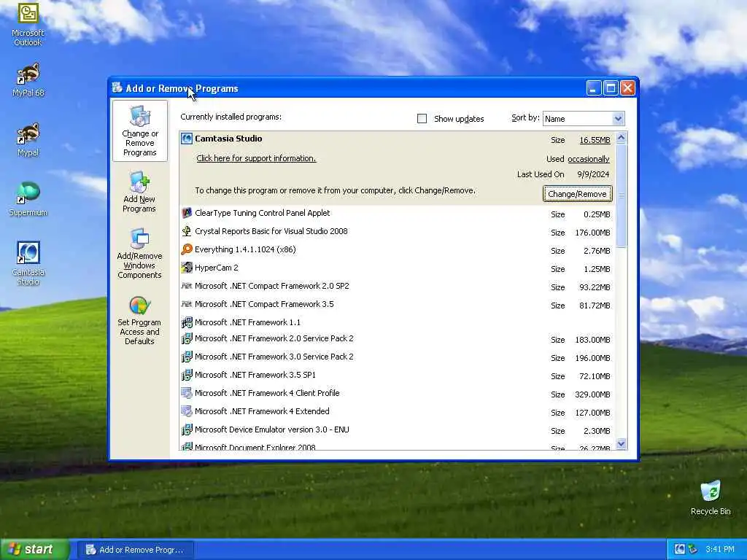Screen dimensions: 747x560
Task: Select Microsoft Device Emulator version 3.0 - ENU
Action: point(398,430)
